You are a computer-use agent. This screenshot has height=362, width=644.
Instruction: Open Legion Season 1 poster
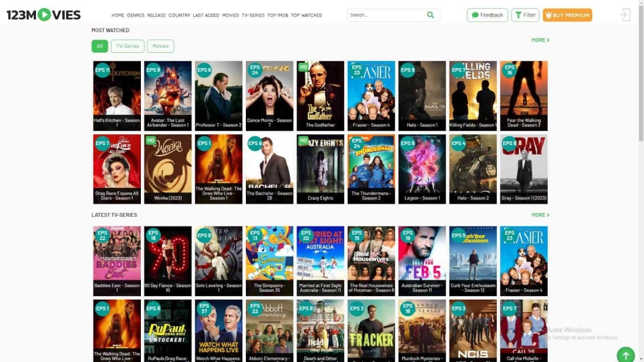422,169
